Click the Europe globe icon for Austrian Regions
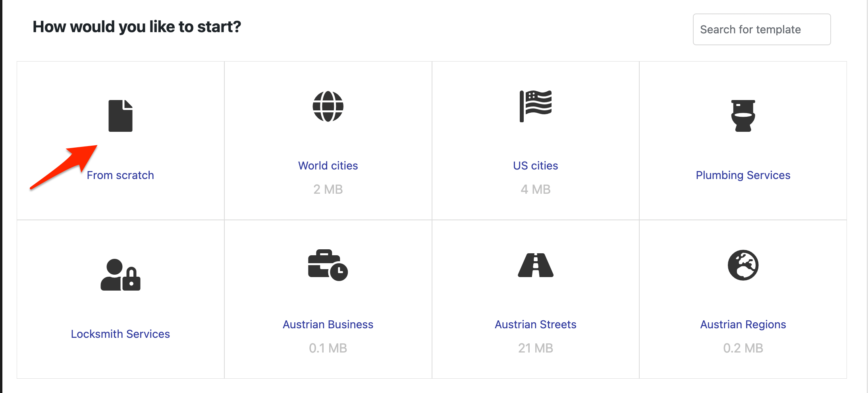 pos(743,265)
